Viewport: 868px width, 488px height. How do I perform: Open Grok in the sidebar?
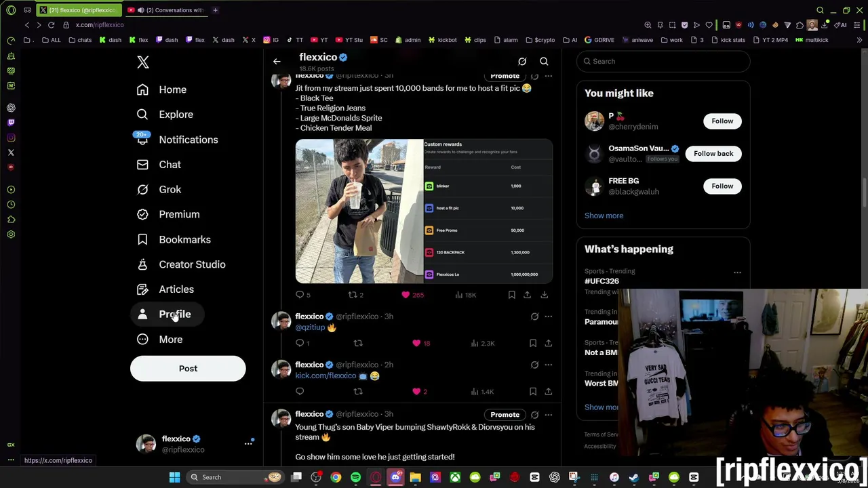(x=159, y=190)
